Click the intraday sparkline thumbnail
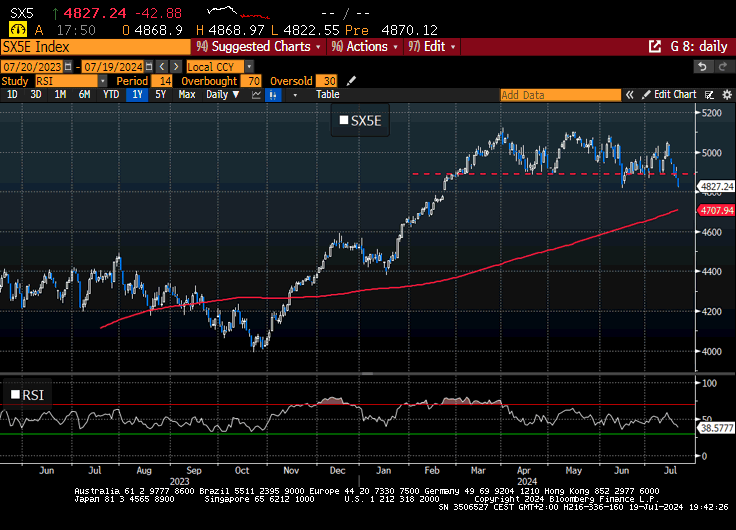The width and height of the screenshot is (736, 530). 238,12
